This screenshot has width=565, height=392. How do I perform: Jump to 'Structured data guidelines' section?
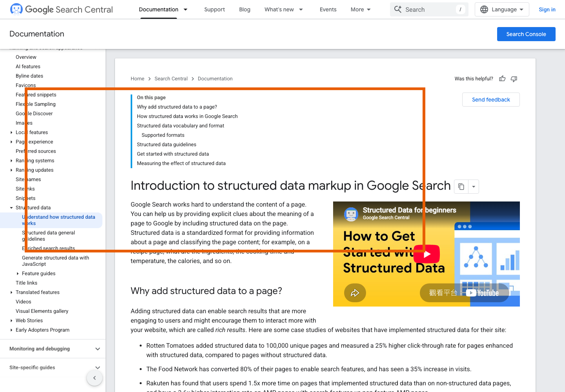point(166,145)
